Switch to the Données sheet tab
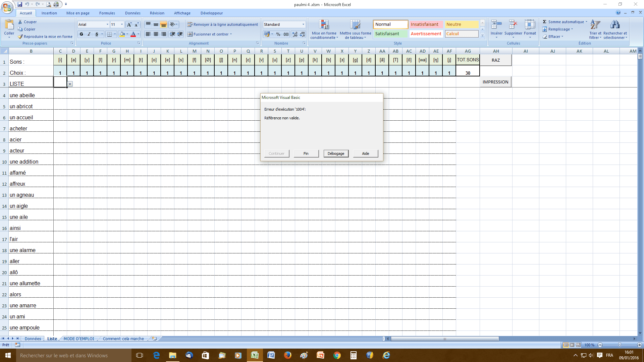644x362 pixels. tap(33, 339)
